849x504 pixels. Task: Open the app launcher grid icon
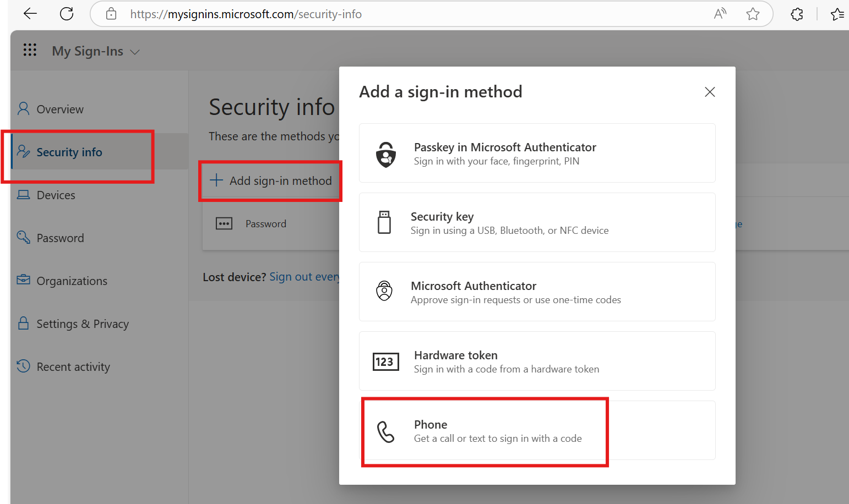click(30, 50)
